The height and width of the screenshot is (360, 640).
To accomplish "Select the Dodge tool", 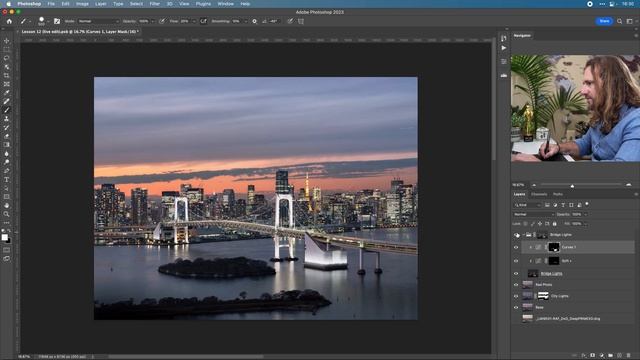I will click(x=7, y=162).
